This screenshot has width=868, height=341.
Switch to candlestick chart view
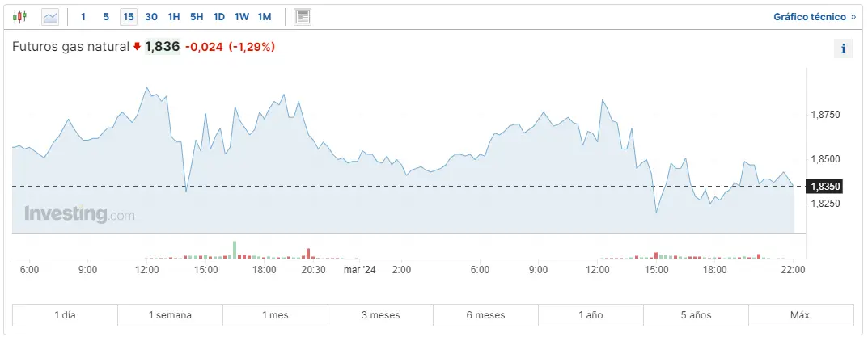20,16
